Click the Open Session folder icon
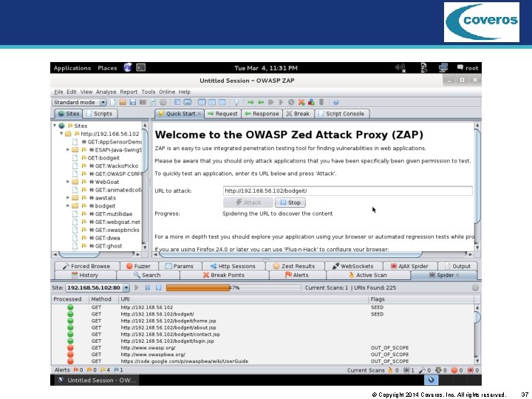 pos(123,102)
